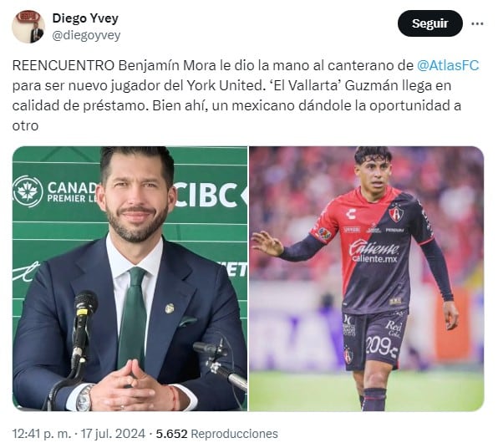Image resolution: width=498 pixels, height=448 pixels.
Task: Click the Charly brand logo on the jersey
Action: pos(351,214)
